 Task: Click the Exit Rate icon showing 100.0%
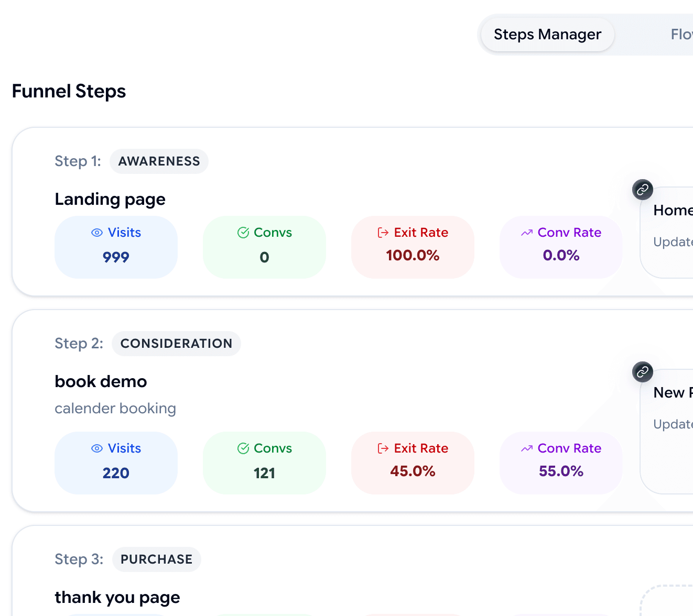click(382, 232)
